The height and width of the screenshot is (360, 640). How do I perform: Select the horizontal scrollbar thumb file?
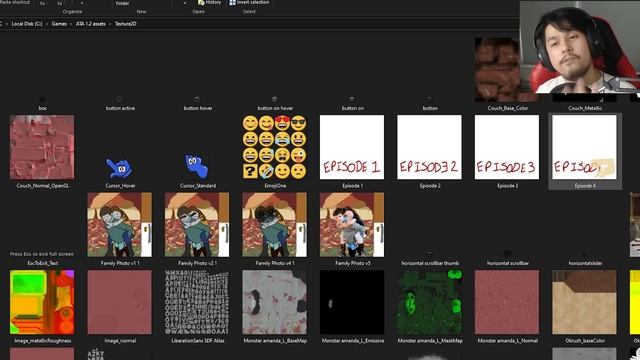(x=430, y=263)
